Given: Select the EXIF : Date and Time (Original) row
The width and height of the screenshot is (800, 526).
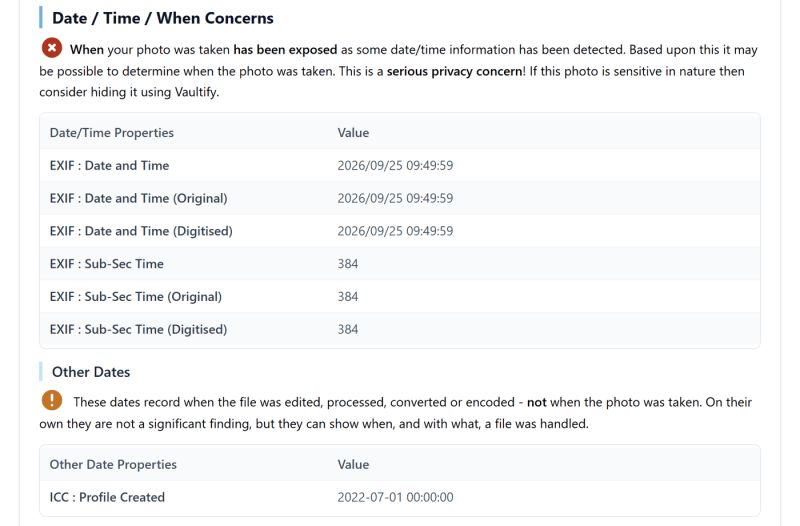Looking at the screenshot, I should [x=399, y=198].
